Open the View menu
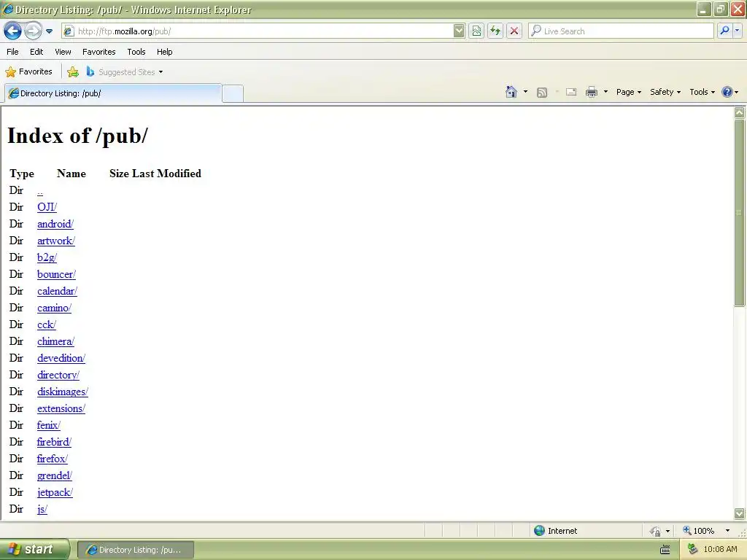Viewport: 747px width, 560px height. coord(63,52)
